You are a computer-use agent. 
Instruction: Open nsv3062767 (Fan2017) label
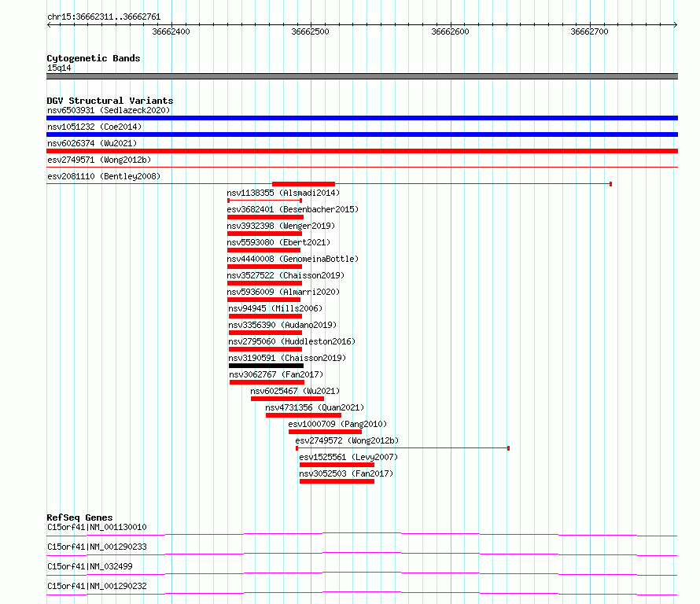tap(276, 374)
